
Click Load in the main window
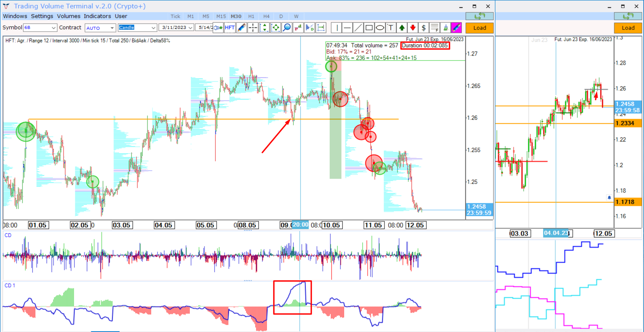pos(480,28)
